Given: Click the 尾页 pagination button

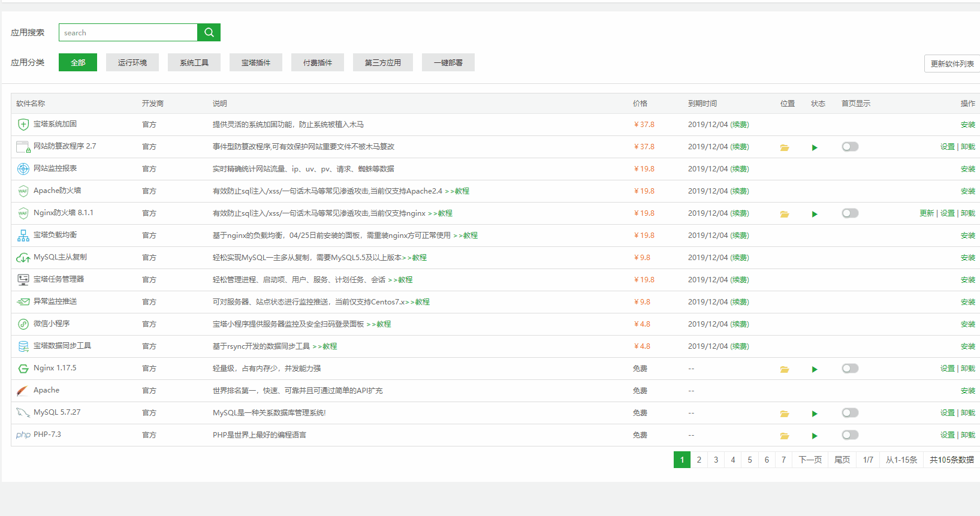Looking at the screenshot, I should click(842, 460).
